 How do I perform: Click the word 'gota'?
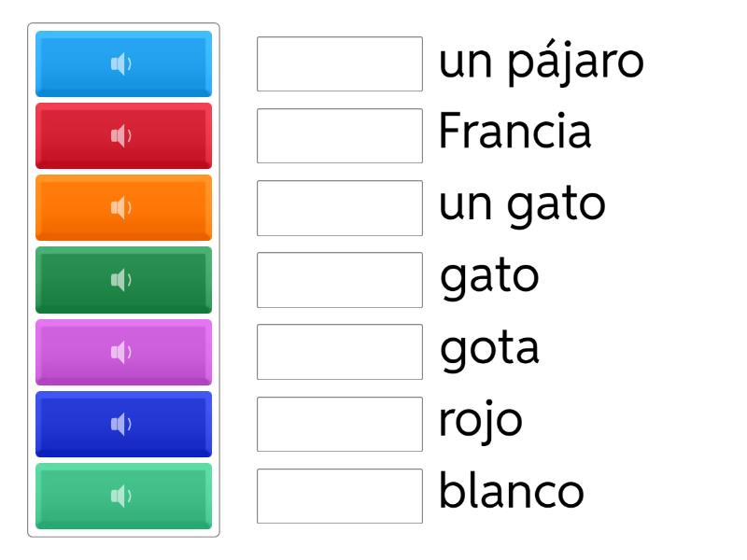pos(489,350)
